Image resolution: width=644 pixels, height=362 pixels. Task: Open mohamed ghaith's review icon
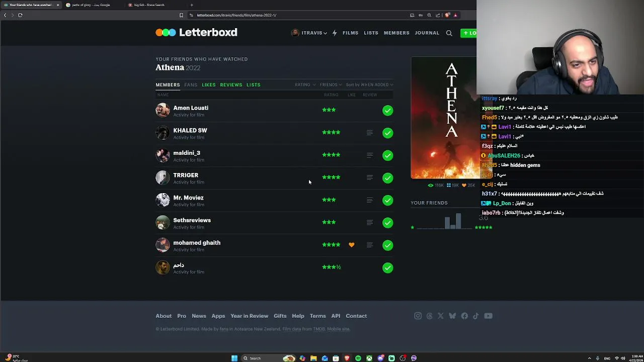(369, 245)
